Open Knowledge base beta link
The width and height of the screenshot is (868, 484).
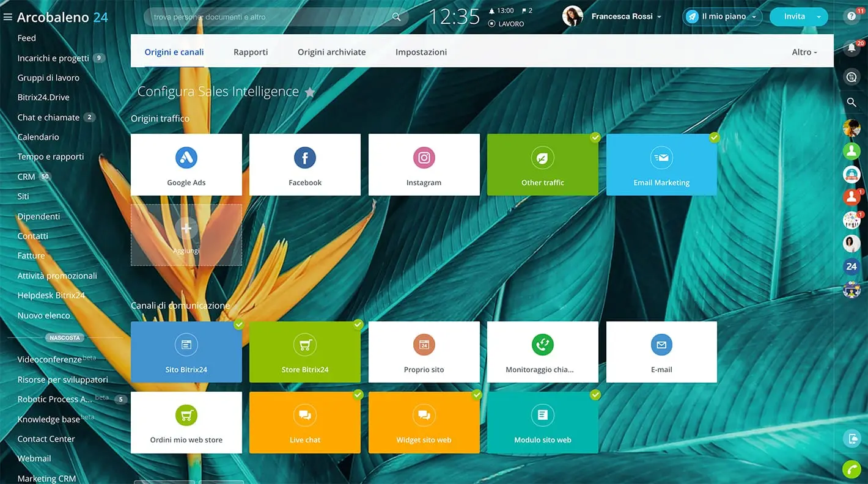pyautogui.click(x=48, y=419)
